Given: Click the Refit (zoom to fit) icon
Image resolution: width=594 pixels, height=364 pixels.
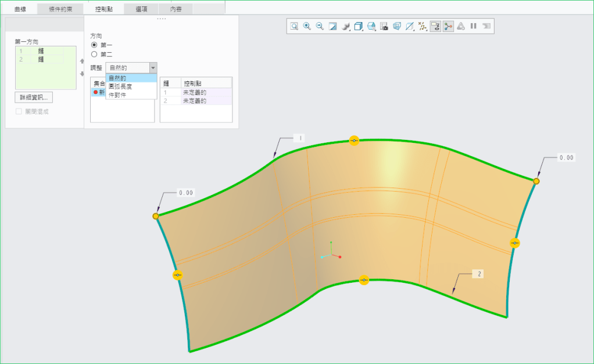Looking at the screenshot, I should coord(294,26).
